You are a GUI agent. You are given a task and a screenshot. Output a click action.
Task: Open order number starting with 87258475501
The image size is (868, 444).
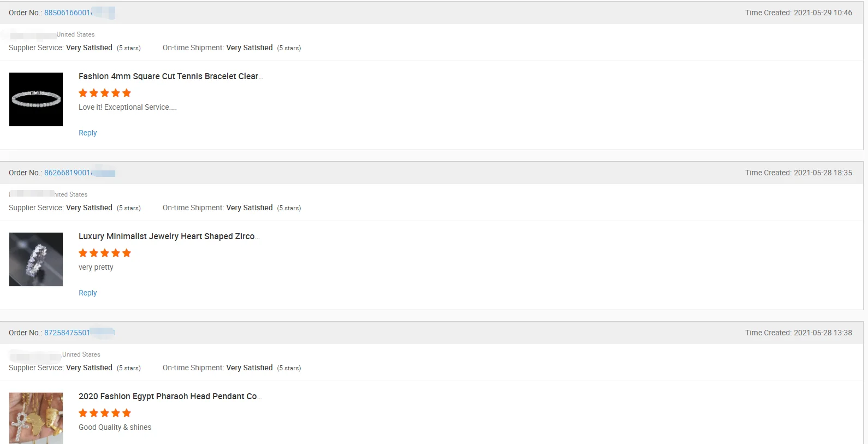click(x=67, y=333)
